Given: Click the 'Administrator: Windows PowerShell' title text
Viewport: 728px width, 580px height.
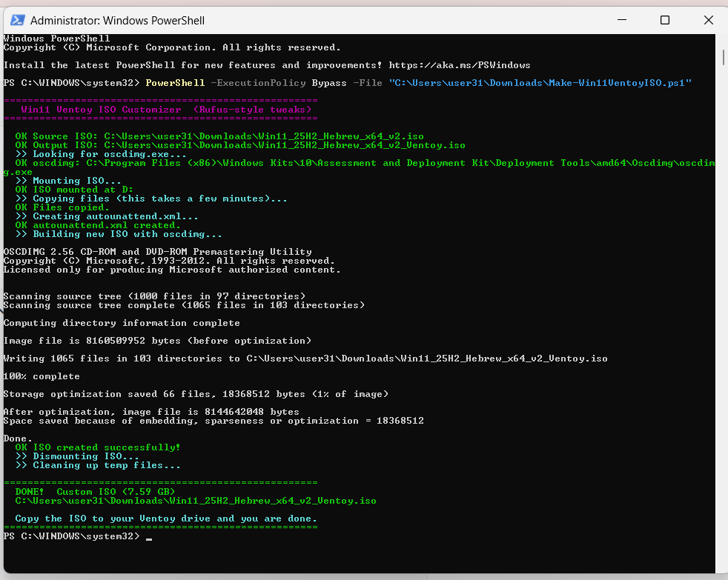Looking at the screenshot, I should 117,21.
